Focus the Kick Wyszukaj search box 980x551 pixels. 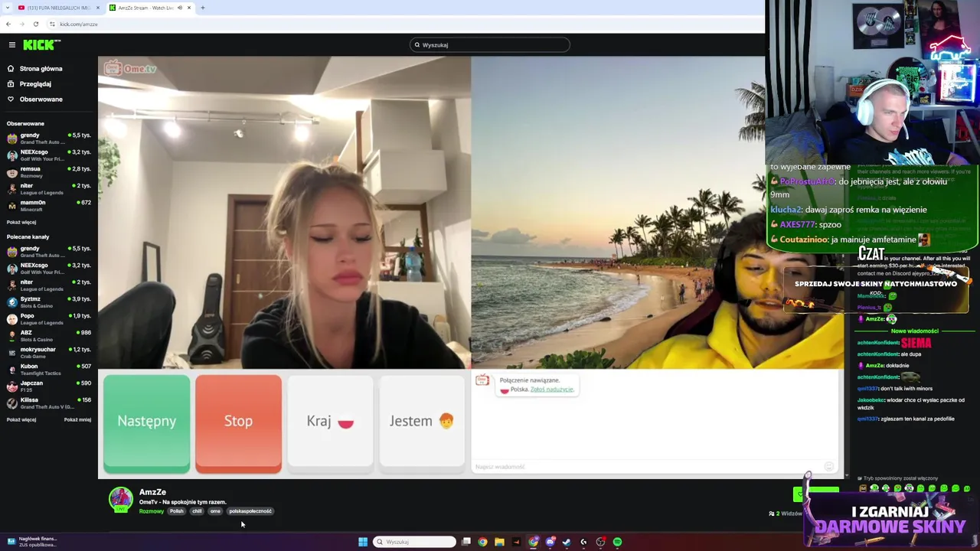tap(490, 45)
